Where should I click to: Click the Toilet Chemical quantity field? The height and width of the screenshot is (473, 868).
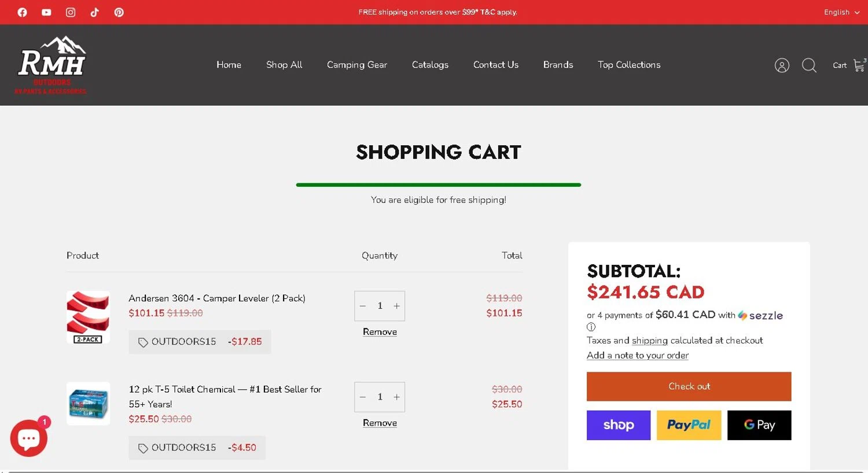pyautogui.click(x=380, y=397)
